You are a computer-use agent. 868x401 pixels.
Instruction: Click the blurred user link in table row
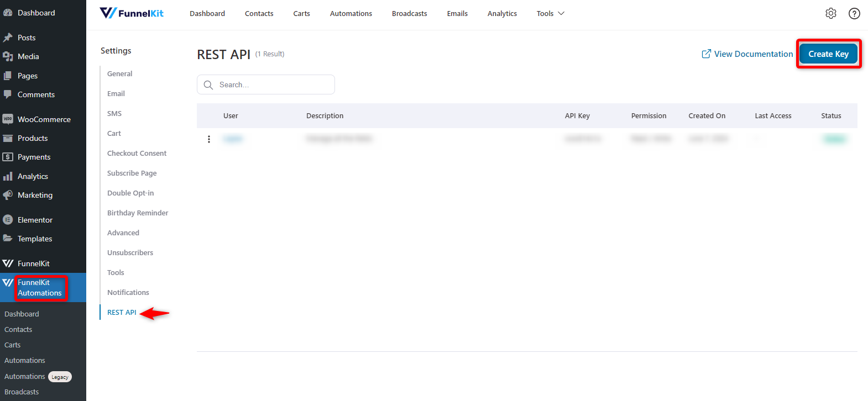233,139
